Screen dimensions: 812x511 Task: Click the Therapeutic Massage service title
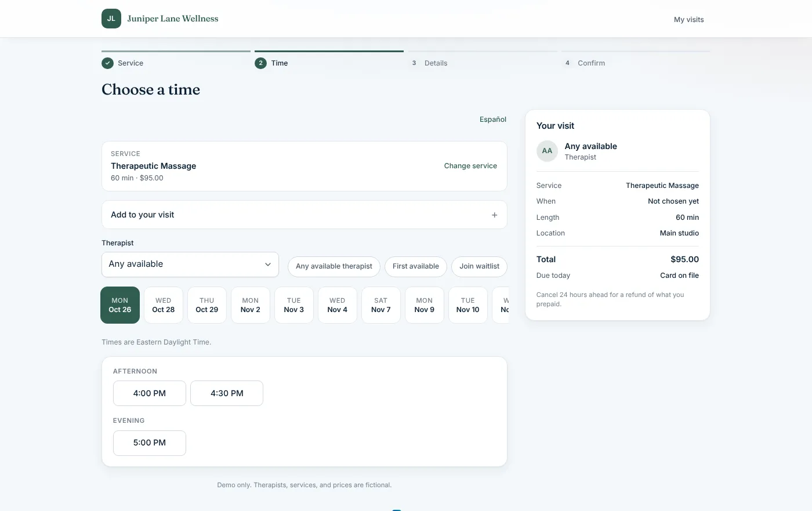(154, 166)
